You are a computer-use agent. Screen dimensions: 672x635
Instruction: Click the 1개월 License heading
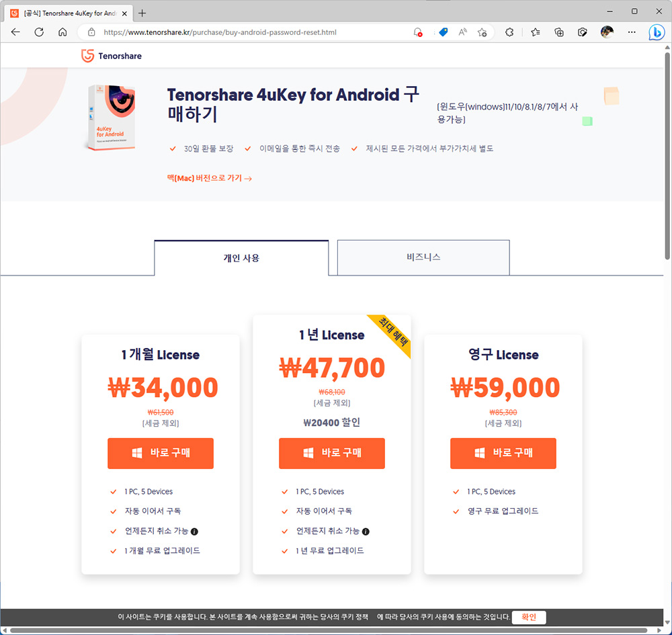tap(161, 355)
